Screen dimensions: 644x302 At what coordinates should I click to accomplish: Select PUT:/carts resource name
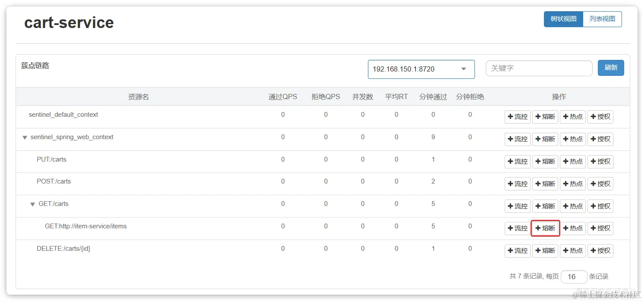pyautogui.click(x=51, y=159)
